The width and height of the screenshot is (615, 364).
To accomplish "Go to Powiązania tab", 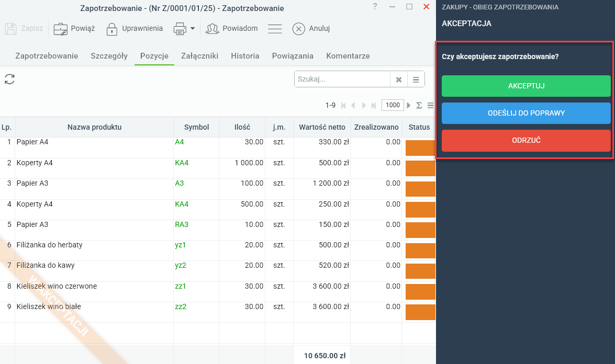I will point(293,56).
